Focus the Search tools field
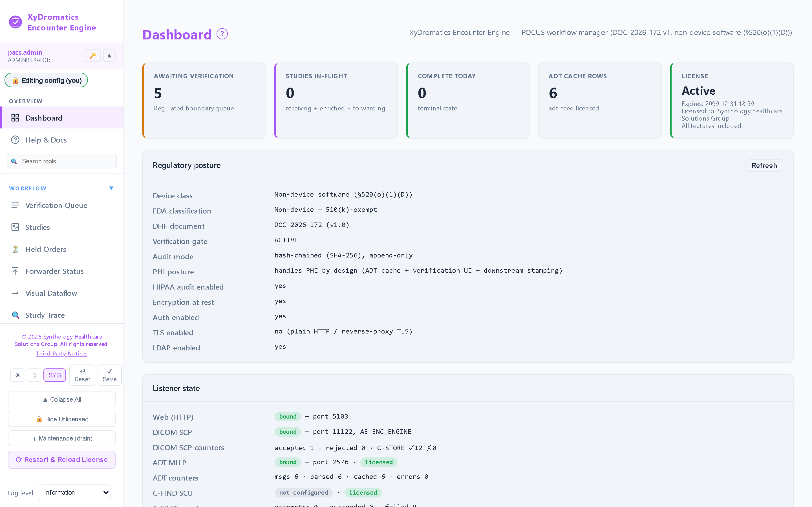The image size is (812, 507). [62, 161]
